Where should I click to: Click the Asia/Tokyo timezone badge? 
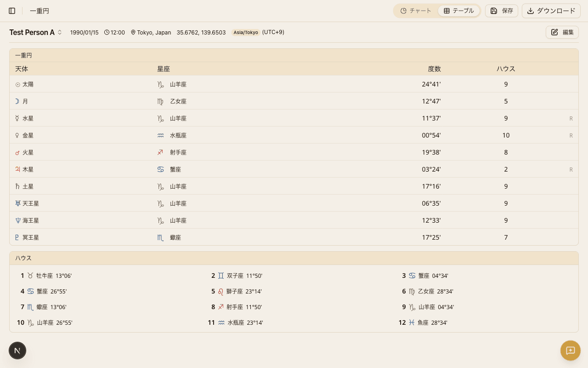click(x=246, y=33)
